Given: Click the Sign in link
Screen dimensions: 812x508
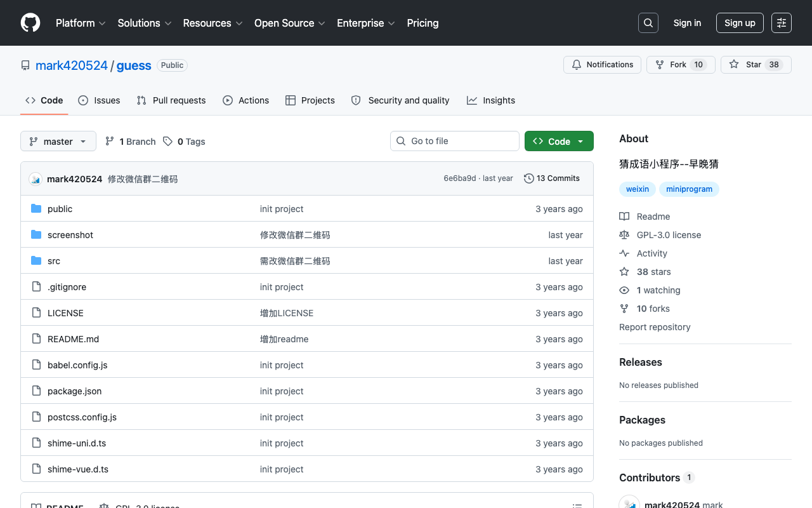Looking at the screenshot, I should pyautogui.click(x=687, y=23).
